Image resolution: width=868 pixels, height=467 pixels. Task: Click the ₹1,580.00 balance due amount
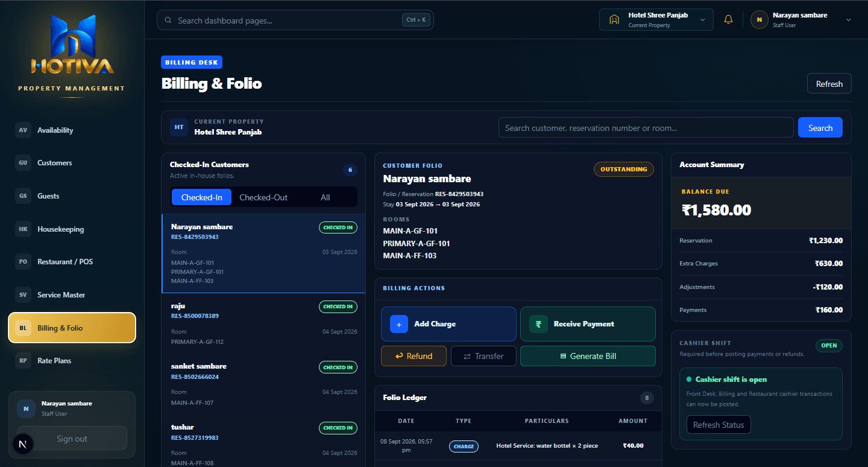[717, 210]
